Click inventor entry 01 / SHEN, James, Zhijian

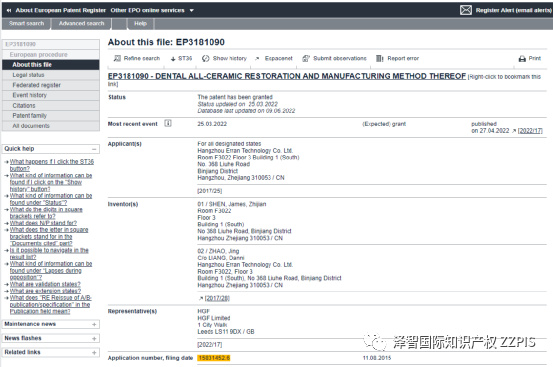(232, 204)
